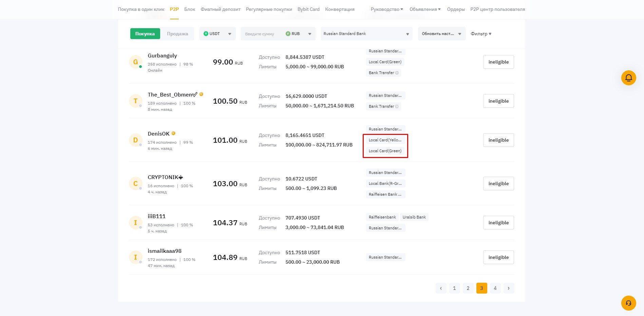
Task: Click ismailkaaa98 avatar letter I
Action: [135, 257]
